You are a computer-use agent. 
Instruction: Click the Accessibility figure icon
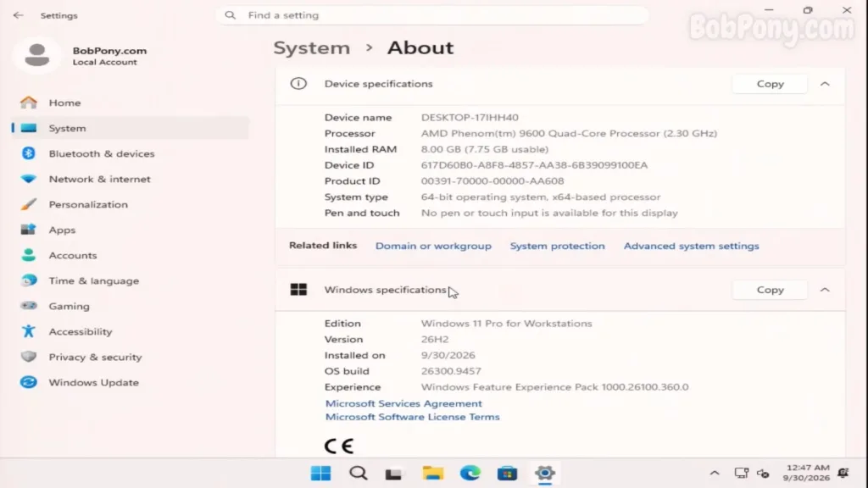tap(29, 331)
